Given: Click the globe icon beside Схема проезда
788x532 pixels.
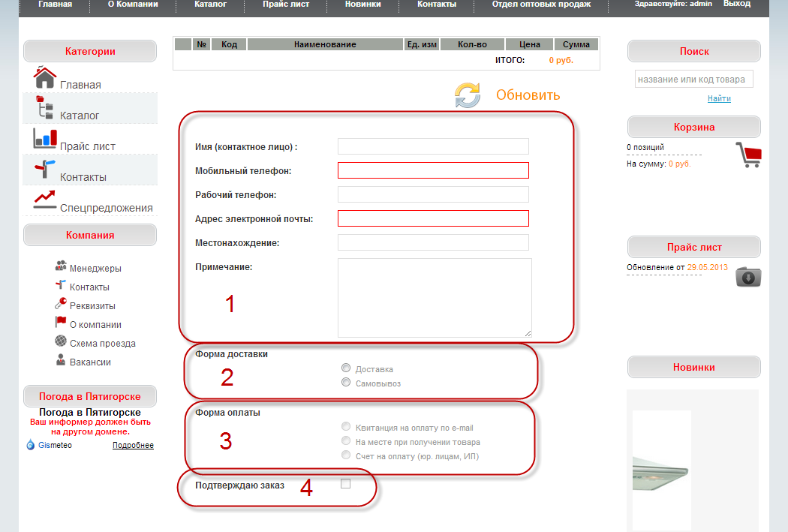Looking at the screenshot, I should tap(61, 341).
